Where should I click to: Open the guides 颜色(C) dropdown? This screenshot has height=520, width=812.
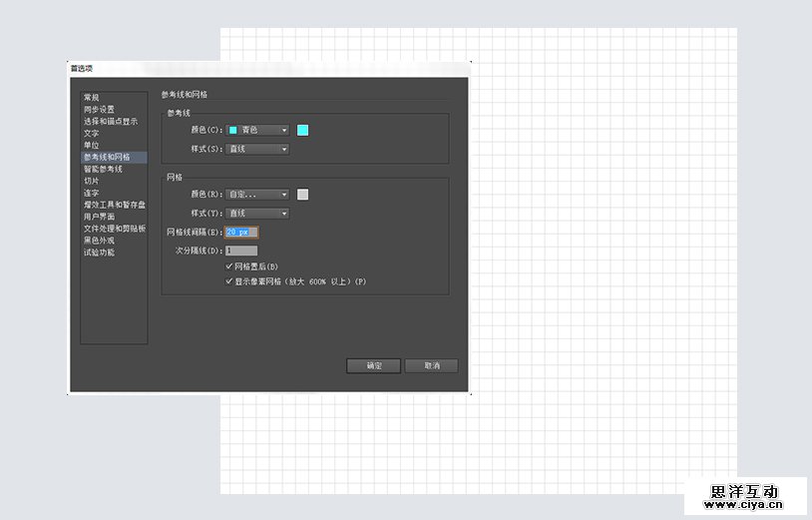257,130
